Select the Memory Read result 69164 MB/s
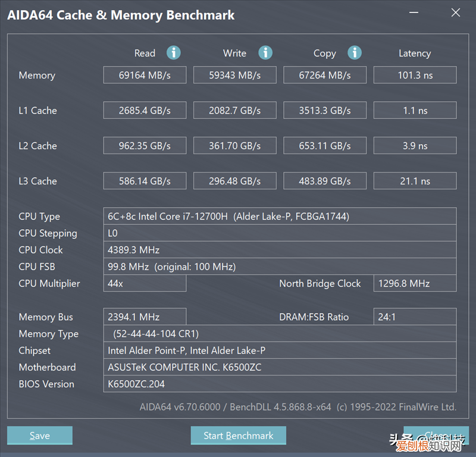 click(145, 75)
